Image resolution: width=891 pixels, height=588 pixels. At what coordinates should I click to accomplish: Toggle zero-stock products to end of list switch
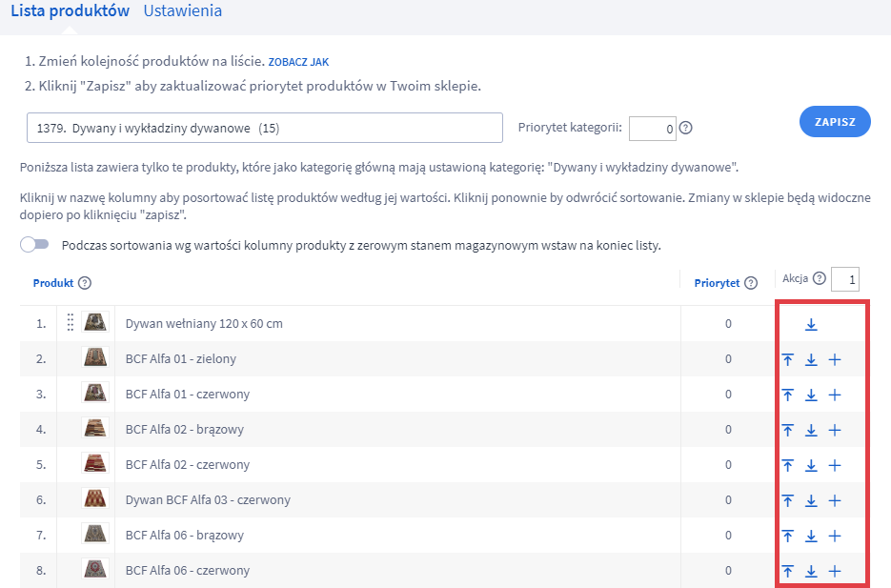34,245
